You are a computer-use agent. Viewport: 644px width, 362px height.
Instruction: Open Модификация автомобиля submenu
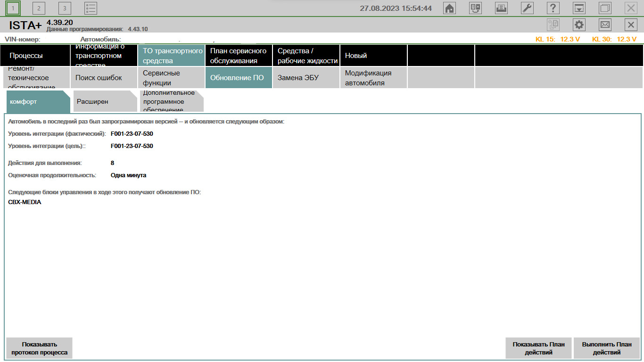373,78
